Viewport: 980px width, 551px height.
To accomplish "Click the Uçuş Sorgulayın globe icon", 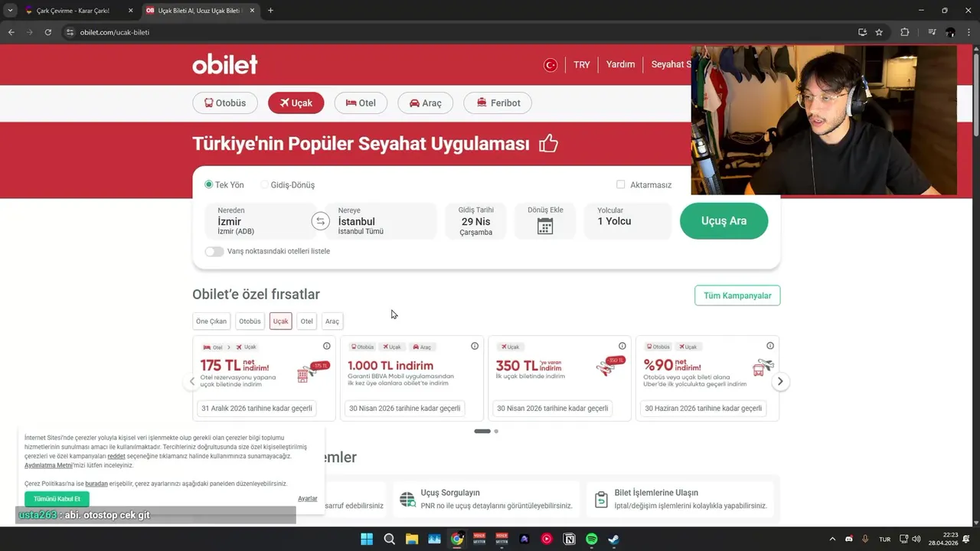I will pyautogui.click(x=407, y=499).
